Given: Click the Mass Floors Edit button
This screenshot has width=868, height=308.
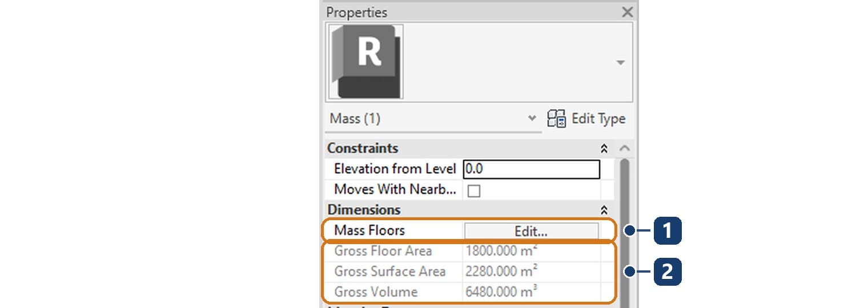Looking at the screenshot, I should tap(531, 231).
